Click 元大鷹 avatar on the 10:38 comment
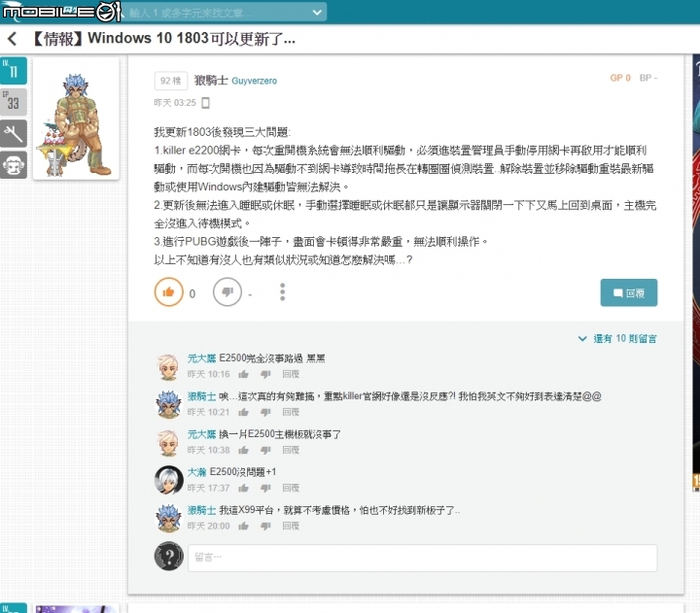 [168, 443]
